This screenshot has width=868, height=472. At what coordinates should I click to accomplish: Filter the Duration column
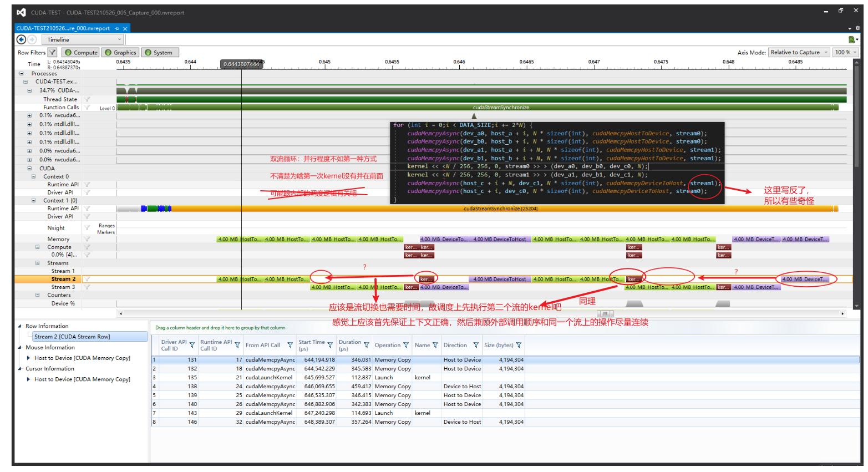(366, 345)
